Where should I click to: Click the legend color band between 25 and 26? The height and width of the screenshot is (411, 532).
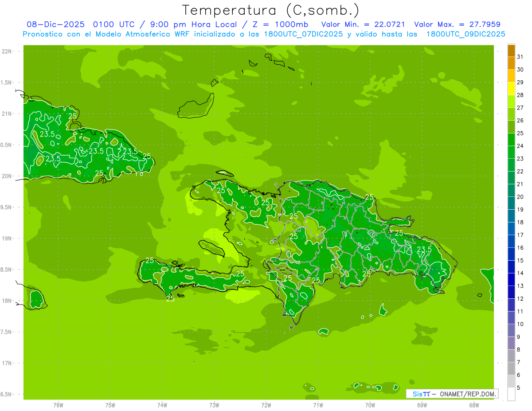pos(511,127)
